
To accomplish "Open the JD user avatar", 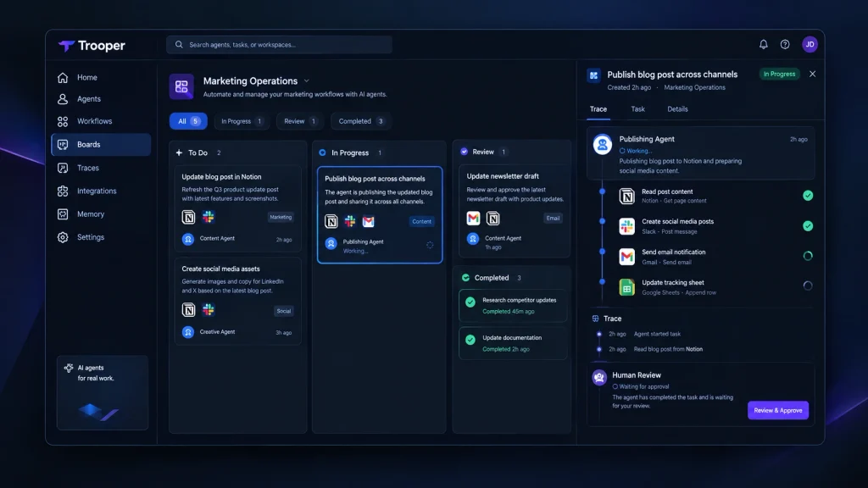I will tap(810, 44).
